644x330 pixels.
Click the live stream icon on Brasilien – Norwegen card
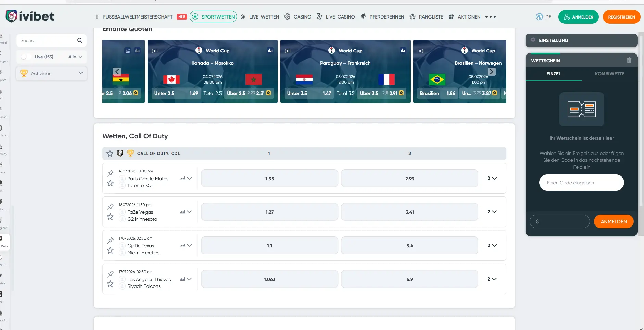pos(420,51)
